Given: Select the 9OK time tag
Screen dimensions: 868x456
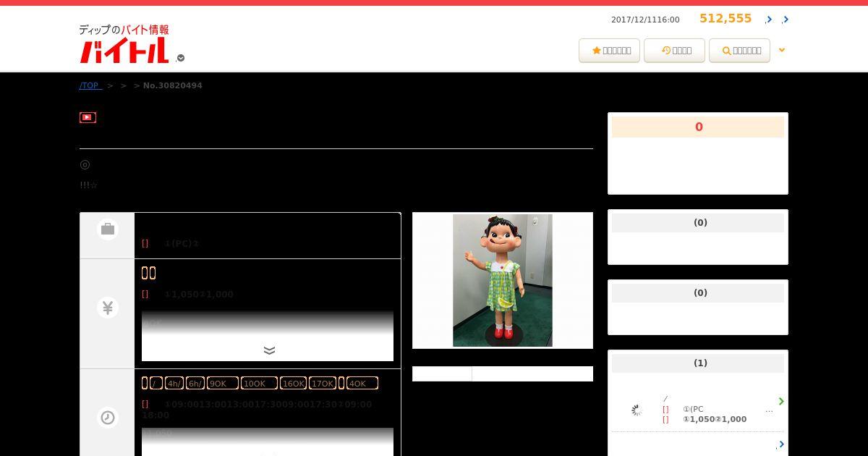Looking at the screenshot, I should click(223, 383).
